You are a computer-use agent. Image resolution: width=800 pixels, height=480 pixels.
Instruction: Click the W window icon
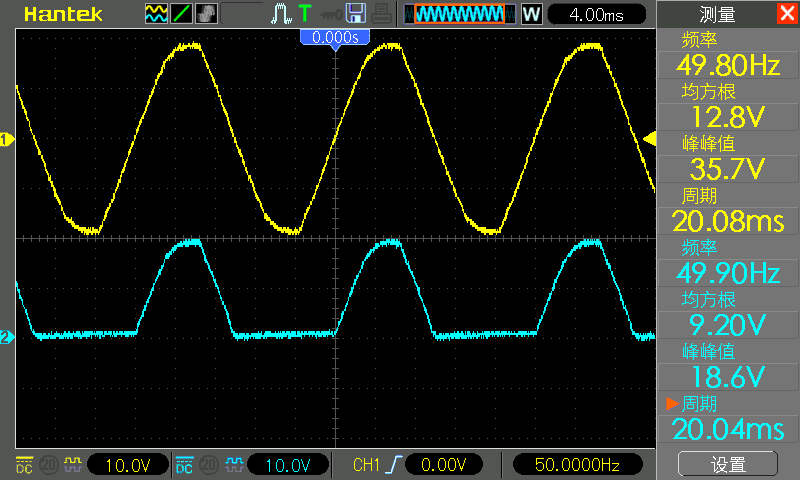click(531, 14)
